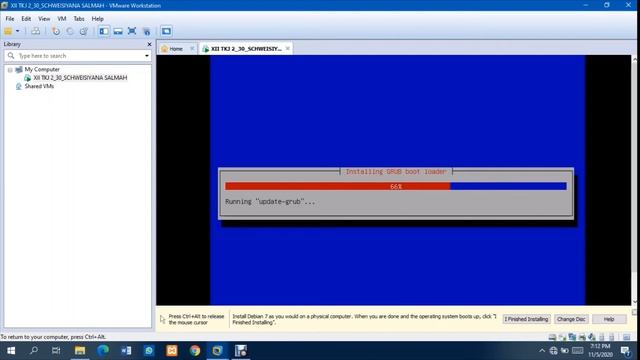The image size is (640, 360).
Task: Open the Edit menu
Action: click(x=26, y=19)
